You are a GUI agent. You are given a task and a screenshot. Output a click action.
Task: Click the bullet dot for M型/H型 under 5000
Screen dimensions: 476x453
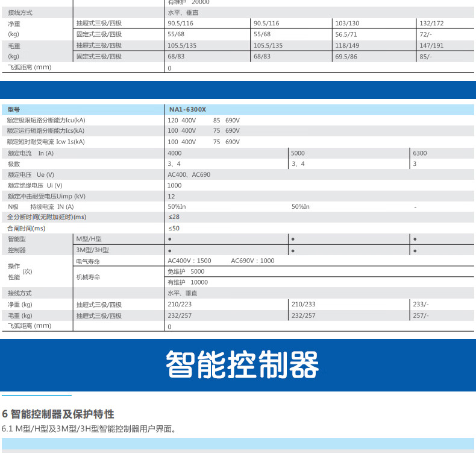point(292,239)
